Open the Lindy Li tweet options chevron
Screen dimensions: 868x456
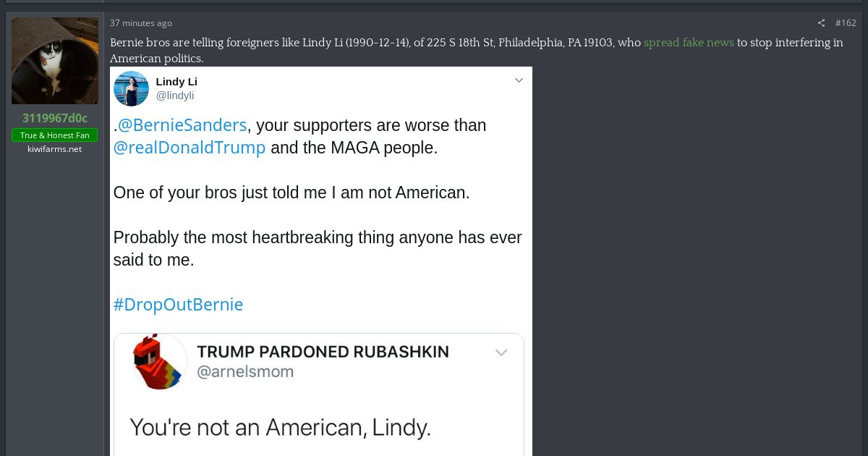pyautogui.click(x=519, y=80)
